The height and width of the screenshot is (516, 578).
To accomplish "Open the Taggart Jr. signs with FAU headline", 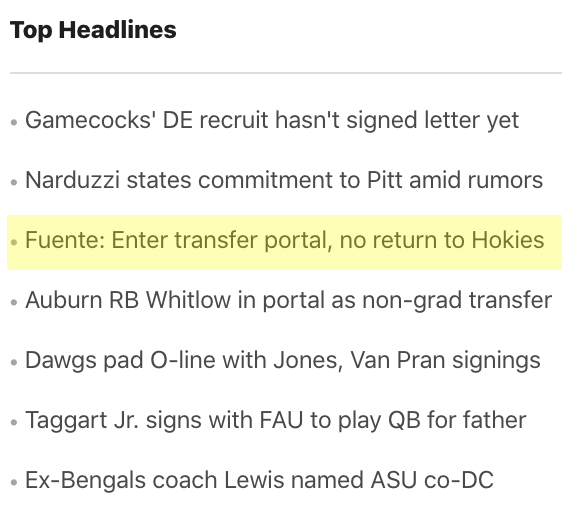I will coord(276,421).
